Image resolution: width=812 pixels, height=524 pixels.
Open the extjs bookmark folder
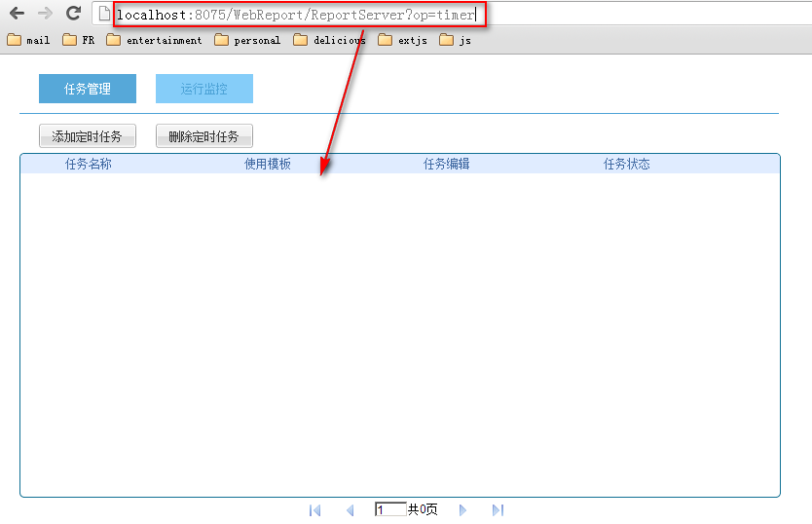[x=402, y=40]
